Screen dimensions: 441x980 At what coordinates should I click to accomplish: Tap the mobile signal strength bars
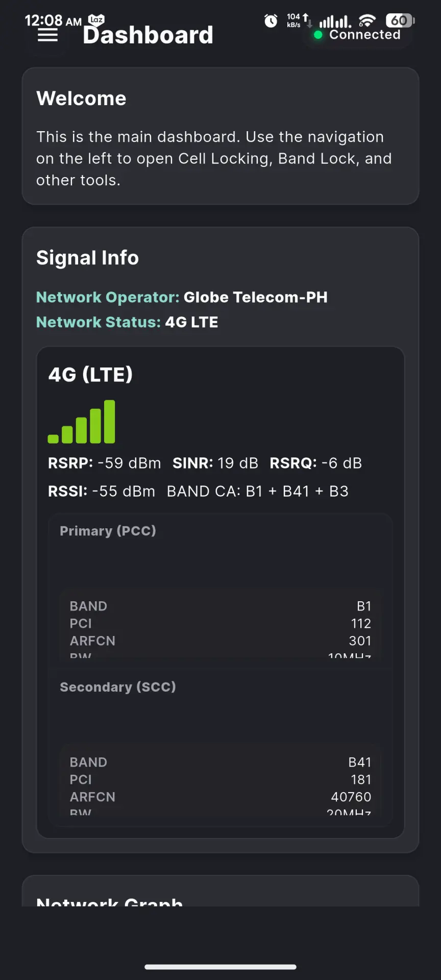(335, 21)
